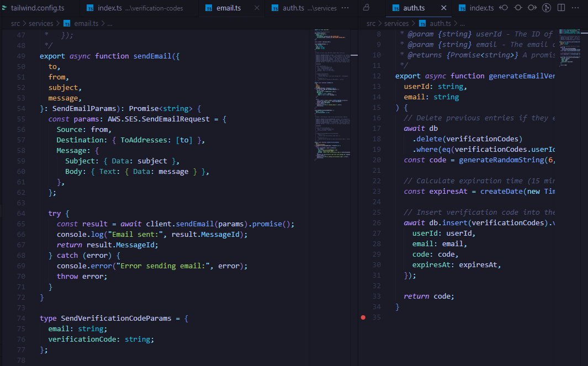Open previous revision via GitLens arrow icon

click(x=504, y=8)
